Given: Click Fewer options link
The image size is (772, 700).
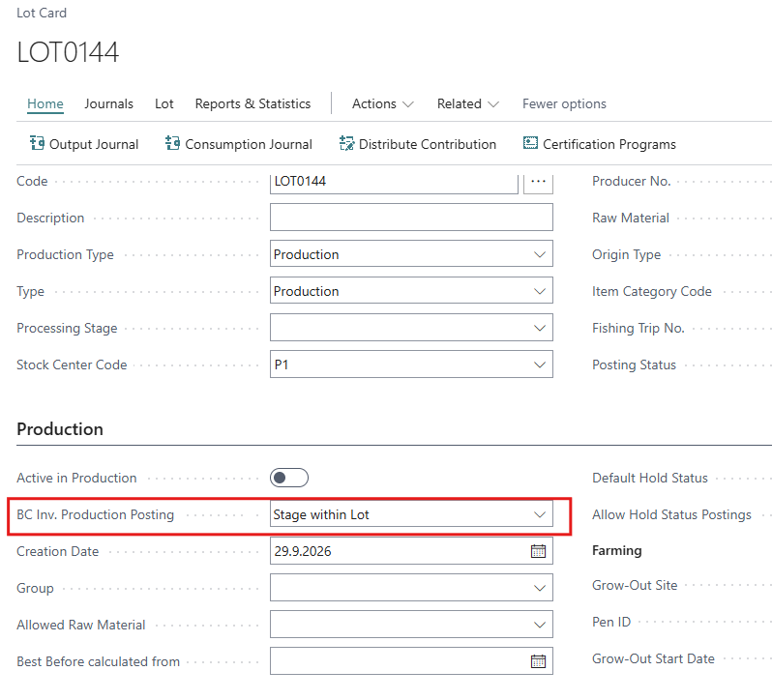Looking at the screenshot, I should 564,103.
